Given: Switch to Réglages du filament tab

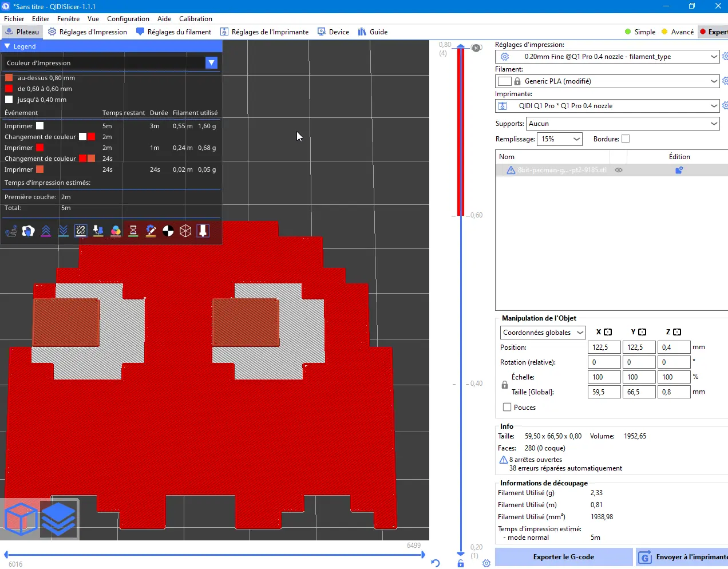Looking at the screenshot, I should click(174, 32).
